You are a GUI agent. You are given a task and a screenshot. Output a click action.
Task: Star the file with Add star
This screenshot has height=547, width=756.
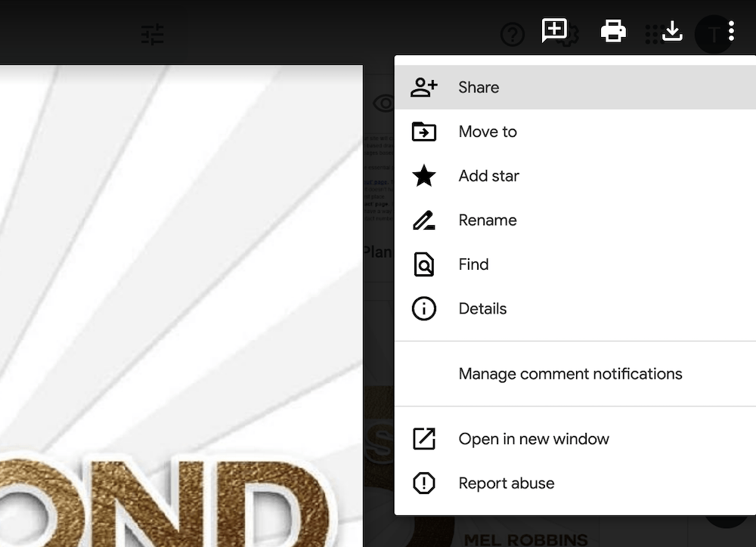pos(575,176)
